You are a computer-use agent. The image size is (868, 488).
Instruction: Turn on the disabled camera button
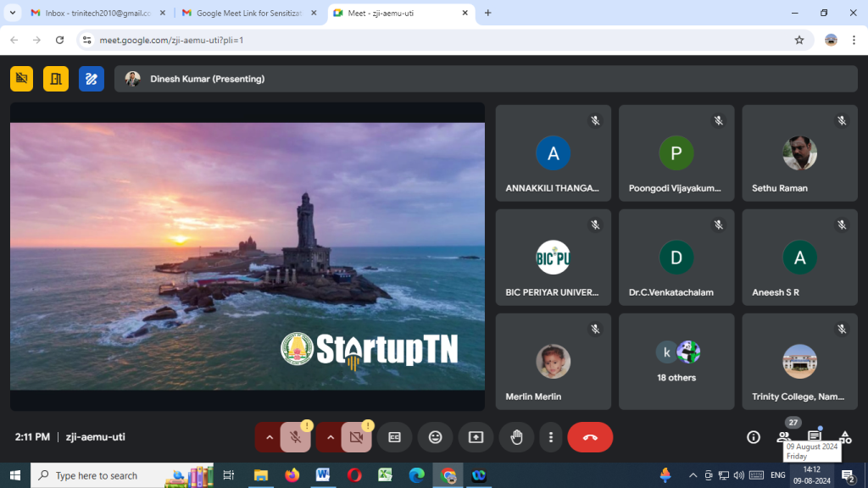click(x=356, y=437)
